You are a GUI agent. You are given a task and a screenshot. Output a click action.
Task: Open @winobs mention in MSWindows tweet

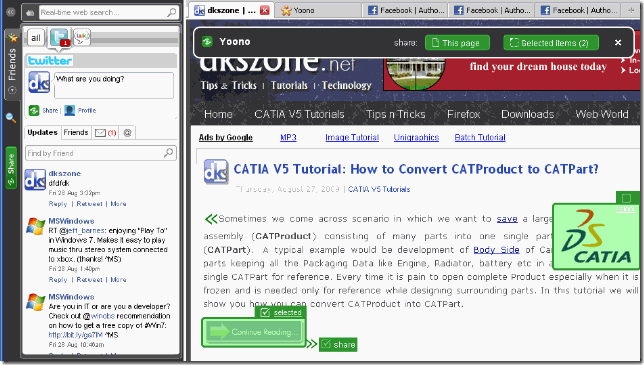(x=99, y=316)
